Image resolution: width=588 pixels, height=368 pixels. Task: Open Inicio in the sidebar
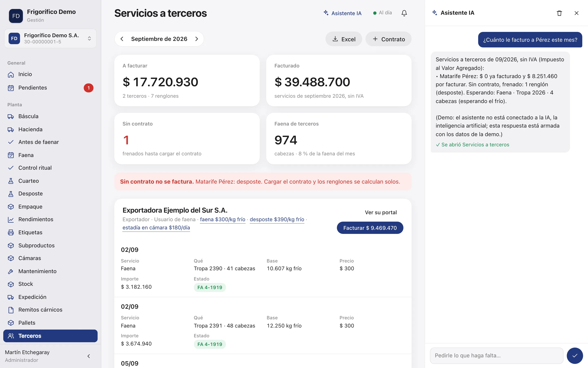click(x=50, y=74)
